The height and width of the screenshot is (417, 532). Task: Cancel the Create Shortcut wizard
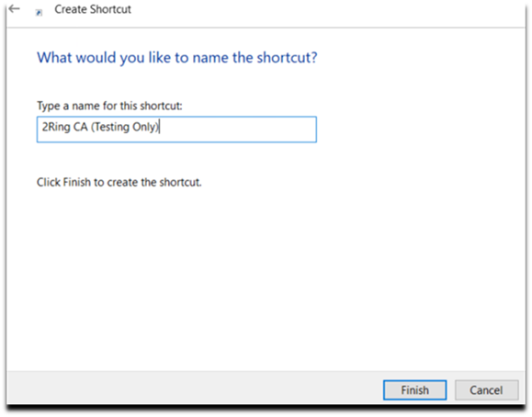tap(486, 390)
